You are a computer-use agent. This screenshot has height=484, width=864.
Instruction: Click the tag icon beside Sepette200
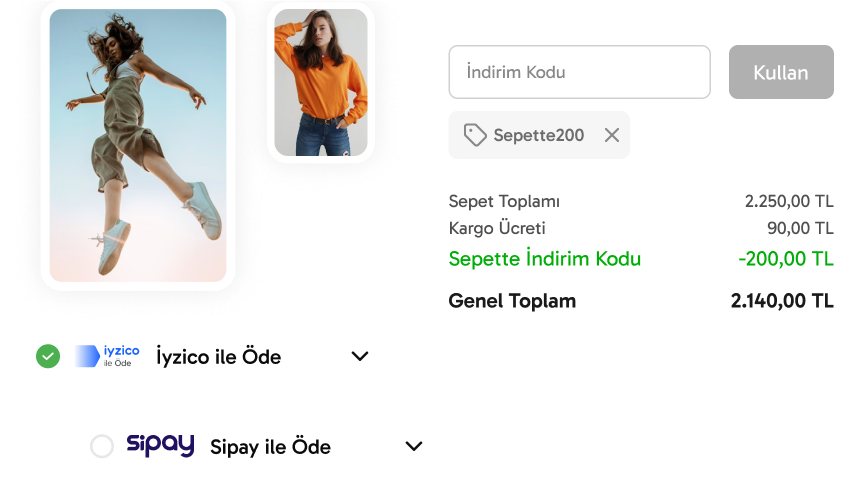(x=475, y=135)
